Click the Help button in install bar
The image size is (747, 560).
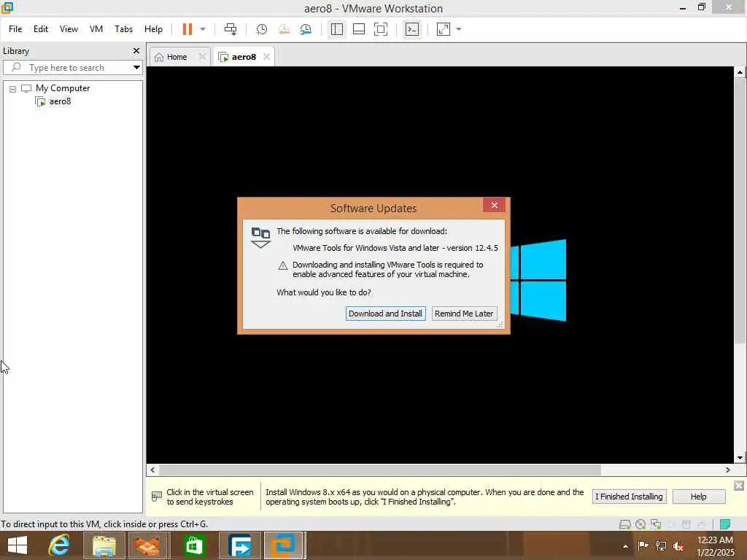698,497
